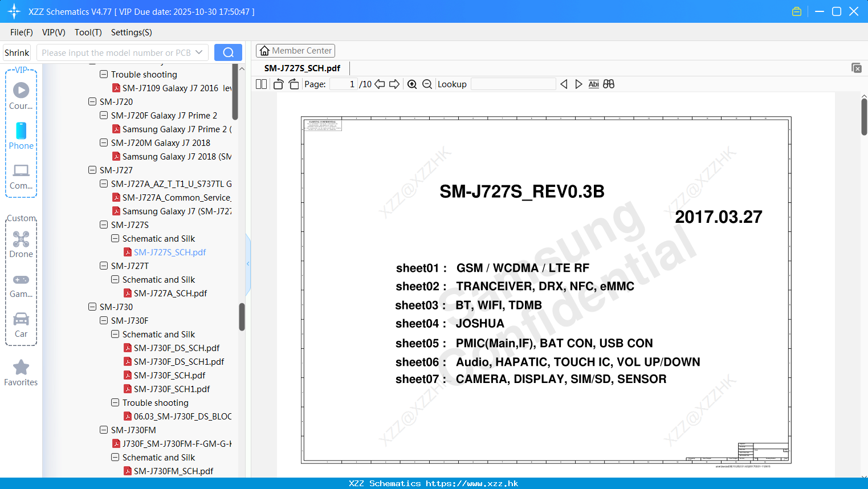Image resolution: width=868 pixels, height=489 pixels.
Task: Click the Shrink button
Action: pyautogui.click(x=17, y=52)
